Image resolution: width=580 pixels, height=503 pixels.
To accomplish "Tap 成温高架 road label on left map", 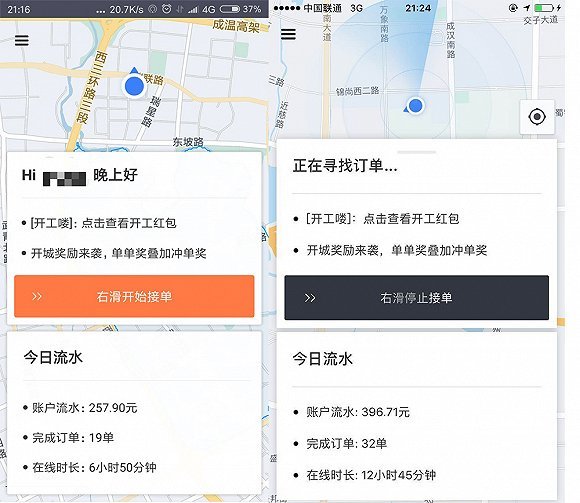I will tap(236, 26).
